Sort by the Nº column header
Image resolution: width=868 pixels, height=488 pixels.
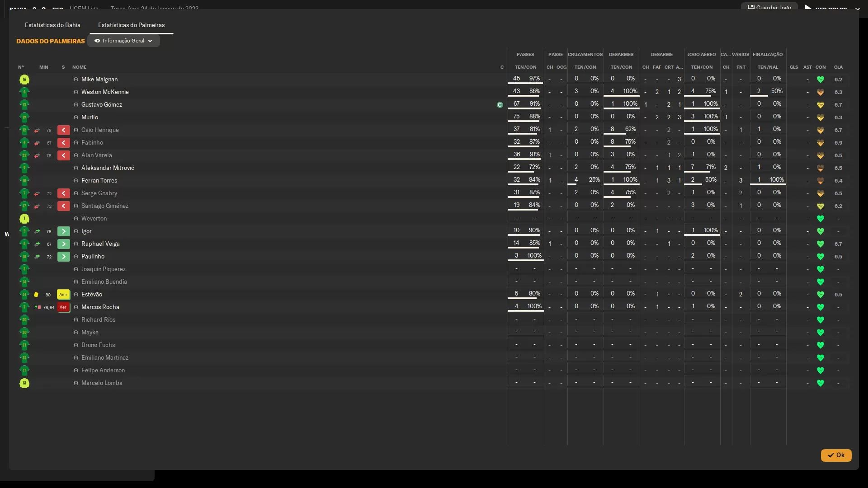[21, 67]
